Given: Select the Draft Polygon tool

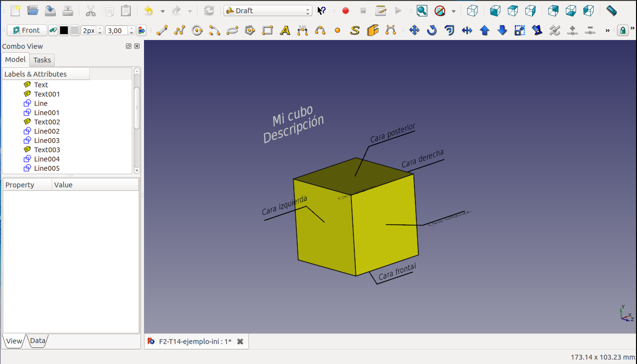Looking at the screenshot, I should click(x=250, y=31).
